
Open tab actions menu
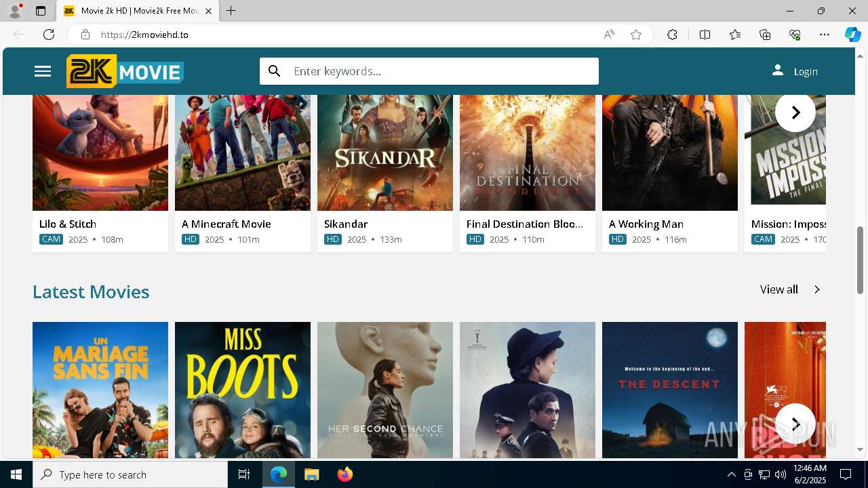pos(41,11)
